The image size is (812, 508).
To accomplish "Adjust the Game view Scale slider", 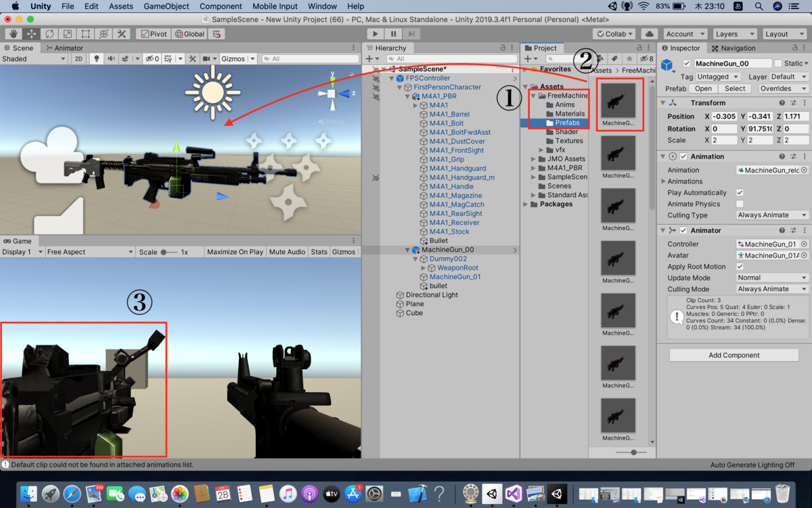I will tap(168, 252).
